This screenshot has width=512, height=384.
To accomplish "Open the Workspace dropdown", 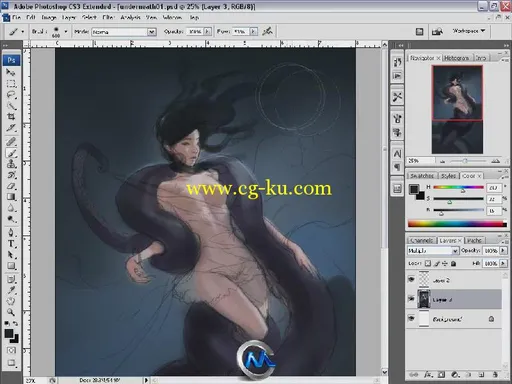I will [x=468, y=31].
